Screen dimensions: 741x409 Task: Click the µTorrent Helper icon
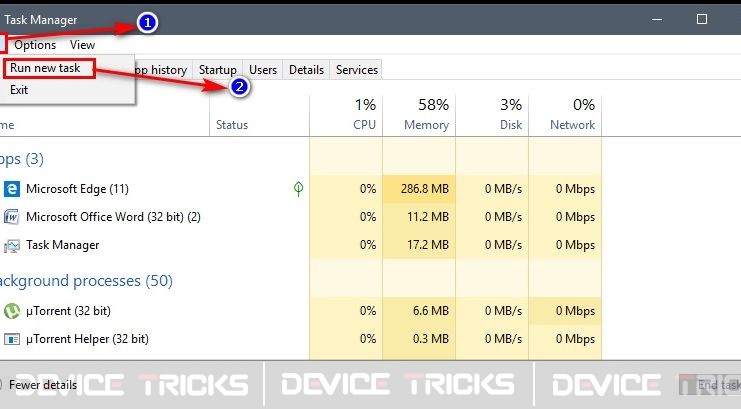point(11,339)
